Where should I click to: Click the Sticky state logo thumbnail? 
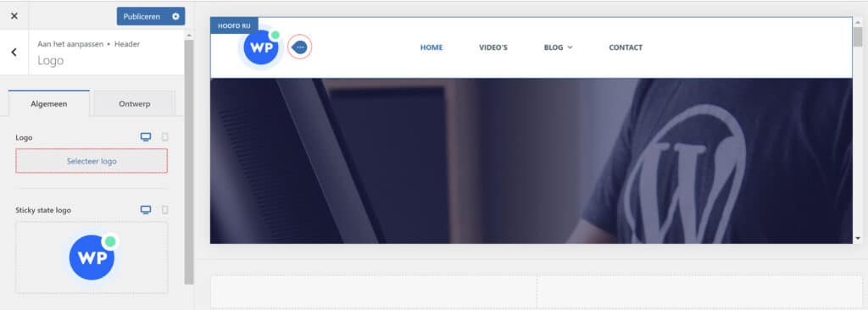tap(92, 257)
